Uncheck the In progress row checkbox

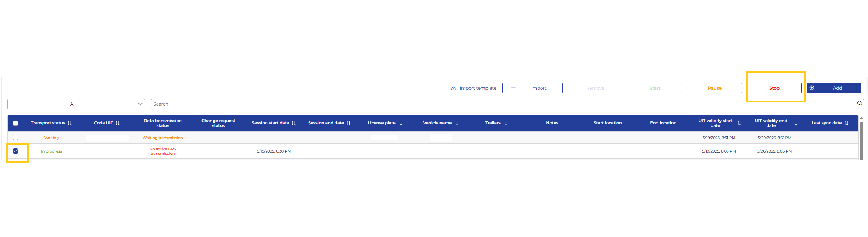click(15, 151)
